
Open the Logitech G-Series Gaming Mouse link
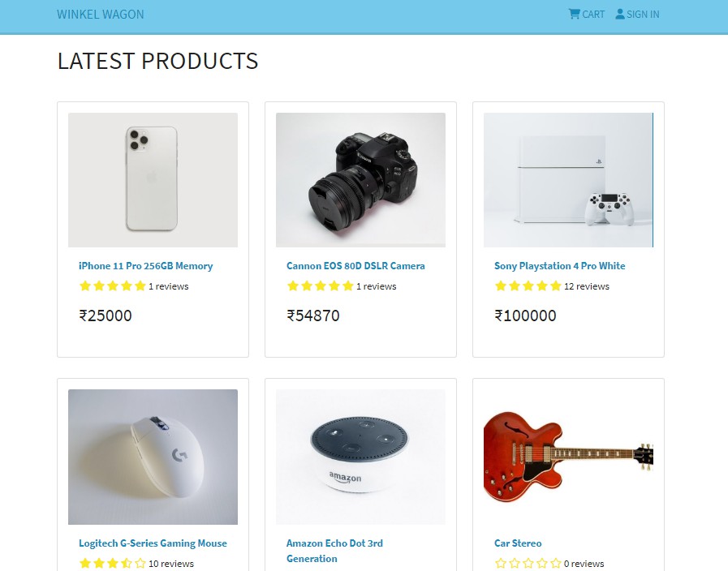pyautogui.click(x=153, y=543)
